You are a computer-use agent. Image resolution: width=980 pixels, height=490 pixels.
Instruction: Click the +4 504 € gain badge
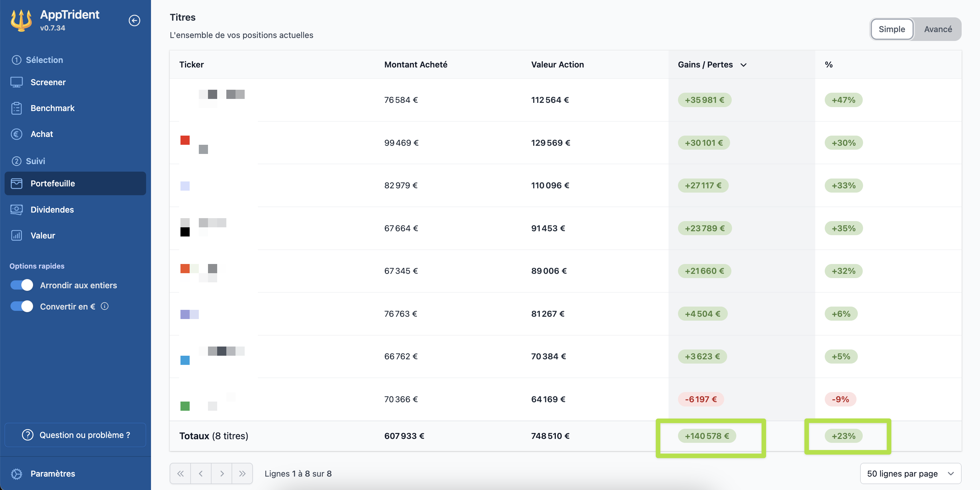[x=703, y=314]
